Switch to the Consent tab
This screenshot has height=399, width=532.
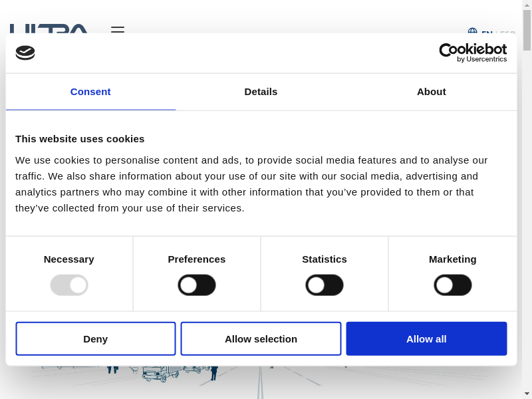click(90, 92)
